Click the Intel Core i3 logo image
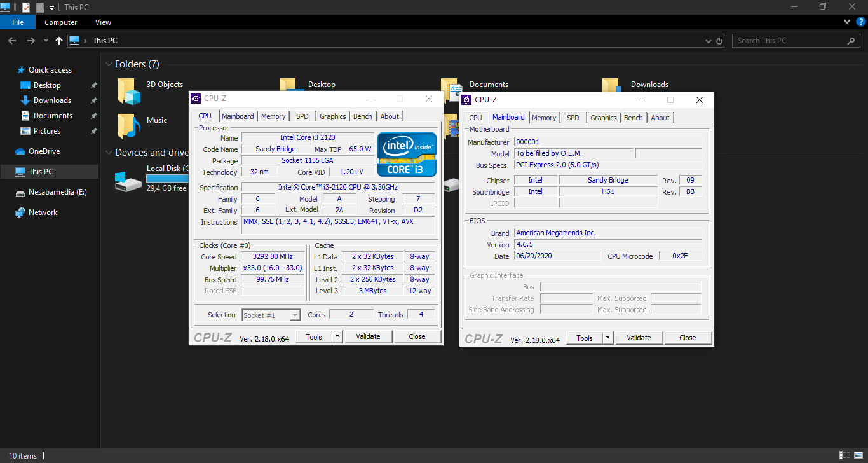This screenshot has height=463, width=868. click(407, 154)
